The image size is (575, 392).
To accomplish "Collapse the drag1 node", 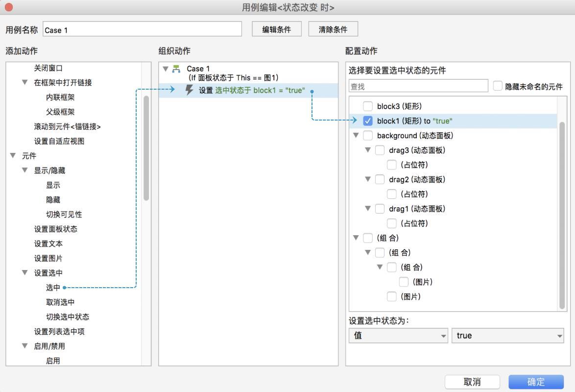I will [368, 208].
